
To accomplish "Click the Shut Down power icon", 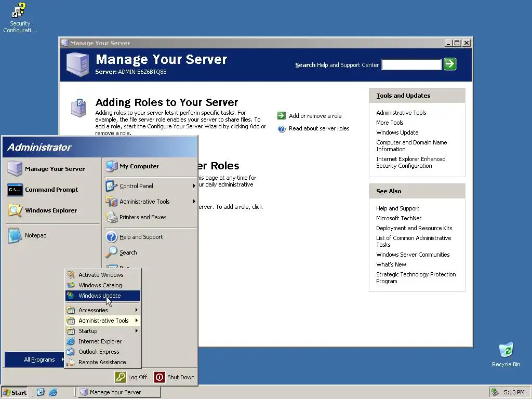I will (159, 377).
